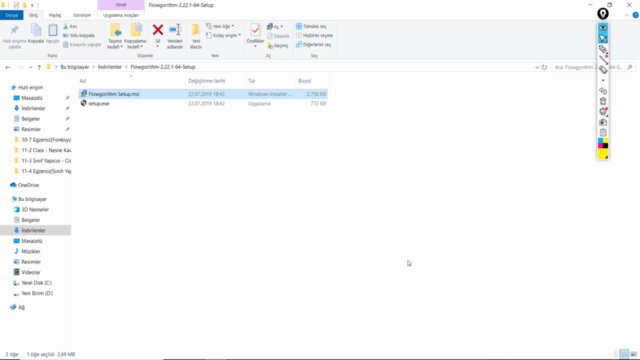Viewport: 640px width, 360px height.
Task: Open the Yeni öğe dropdown
Action: point(220,26)
